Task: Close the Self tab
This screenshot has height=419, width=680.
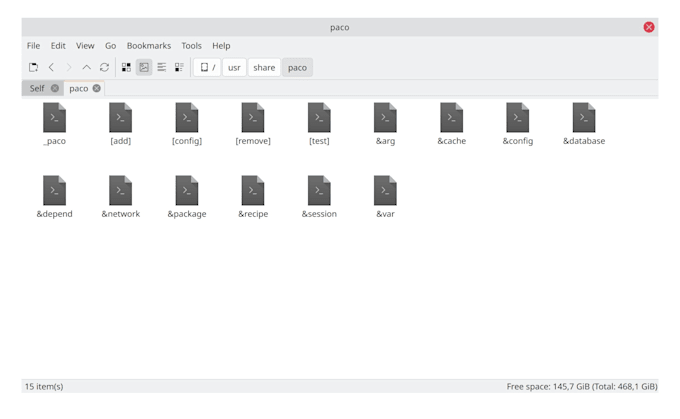Action: click(55, 88)
